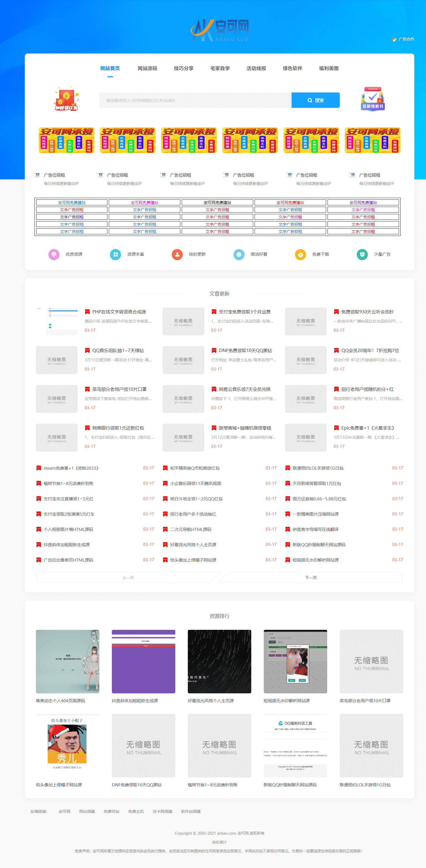Click the red envelope 加群领红包 icon

(x=67, y=99)
